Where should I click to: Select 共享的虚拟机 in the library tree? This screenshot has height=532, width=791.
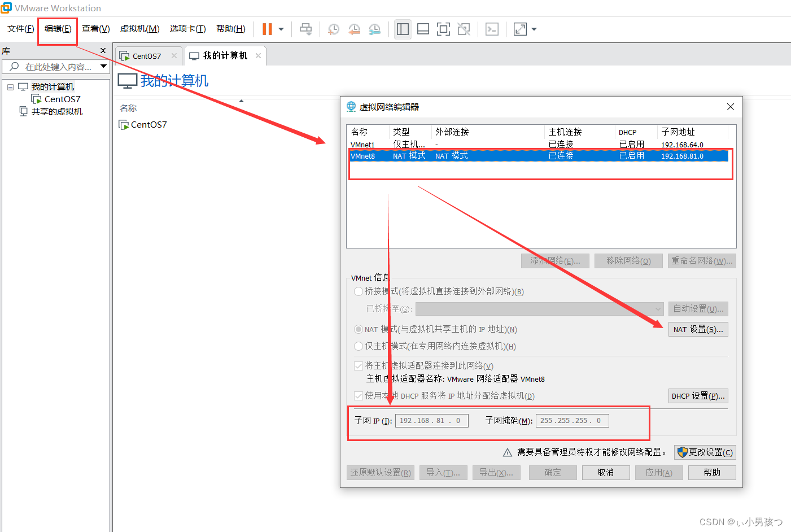point(56,112)
